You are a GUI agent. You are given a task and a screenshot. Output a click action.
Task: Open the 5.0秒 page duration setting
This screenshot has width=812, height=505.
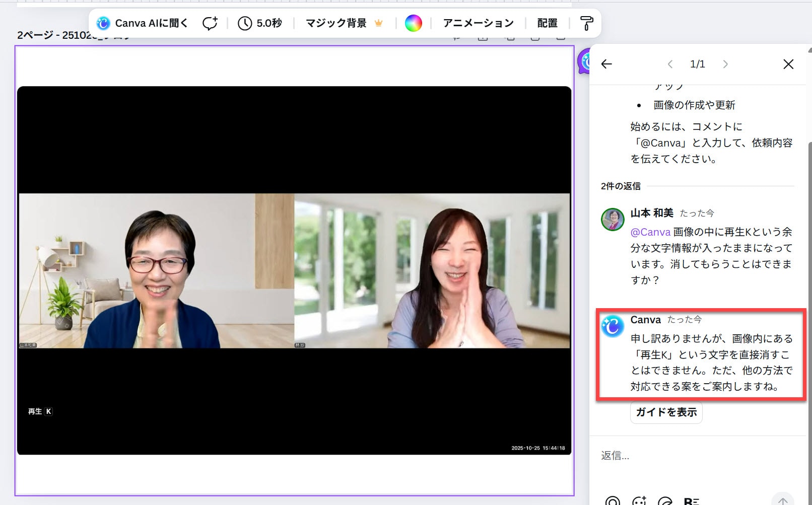point(260,23)
